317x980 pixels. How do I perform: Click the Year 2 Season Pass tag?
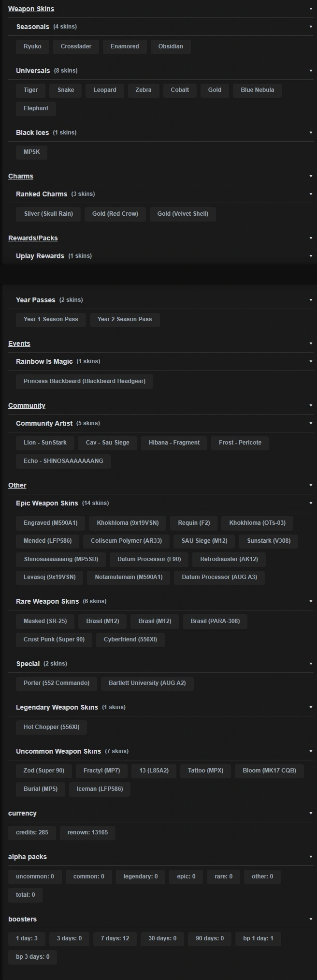click(x=125, y=319)
